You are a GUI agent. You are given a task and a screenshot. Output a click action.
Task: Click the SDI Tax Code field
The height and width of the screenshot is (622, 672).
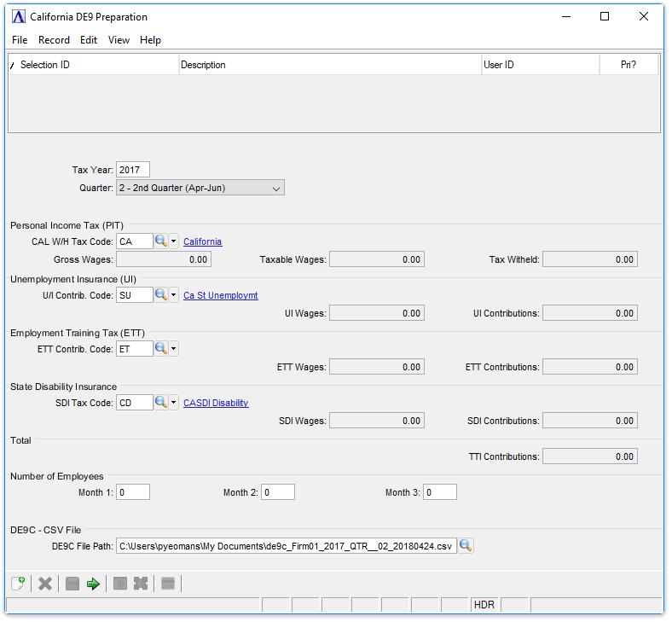pyautogui.click(x=135, y=404)
